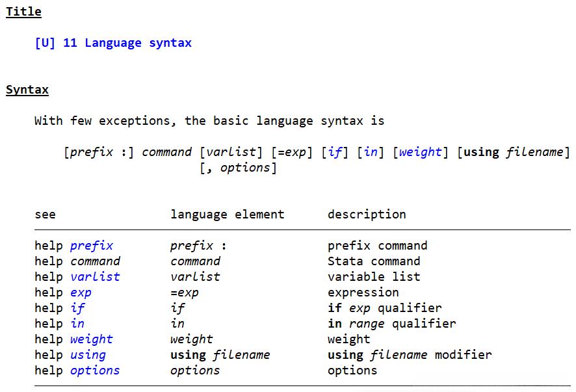Click the underlined "Title" heading
The height and width of the screenshot is (392, 576).
(x=23, y=12)
